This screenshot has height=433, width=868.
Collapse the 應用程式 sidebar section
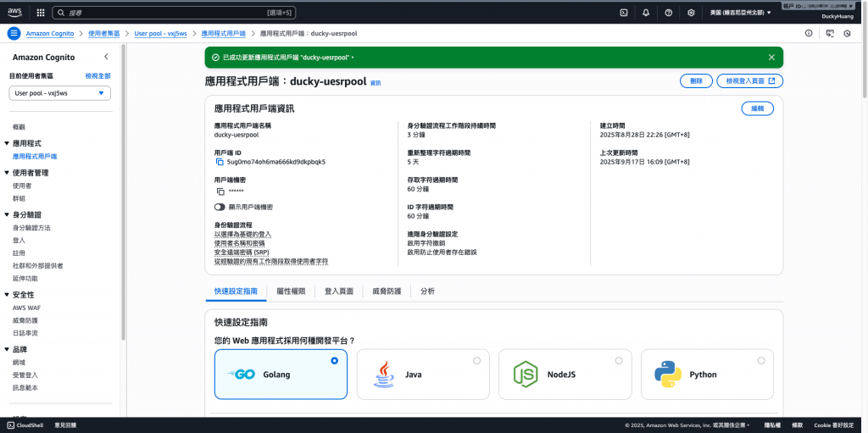(x=7, y=143)
